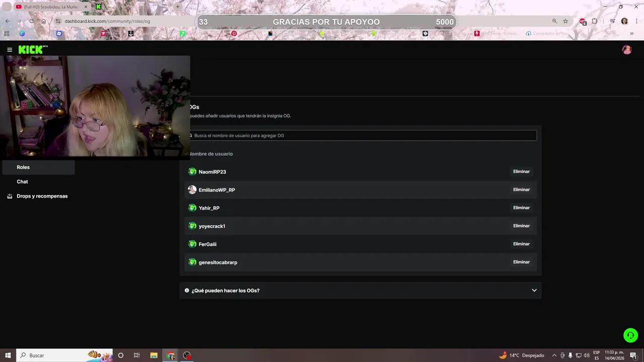Focus the OG username search field
The width and height of the screenshot is (644, 362).
[361, 136]
